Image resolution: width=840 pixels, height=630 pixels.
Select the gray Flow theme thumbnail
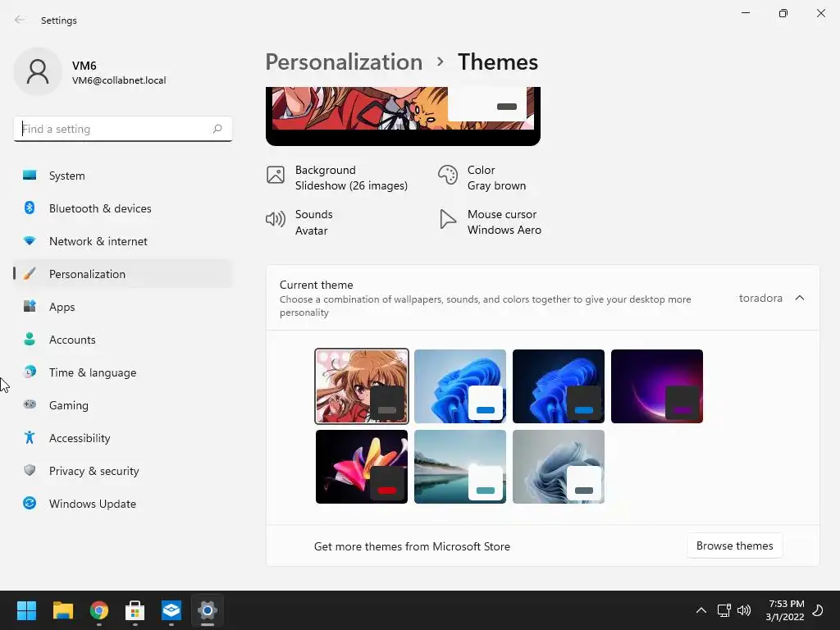tap(558, 467)
